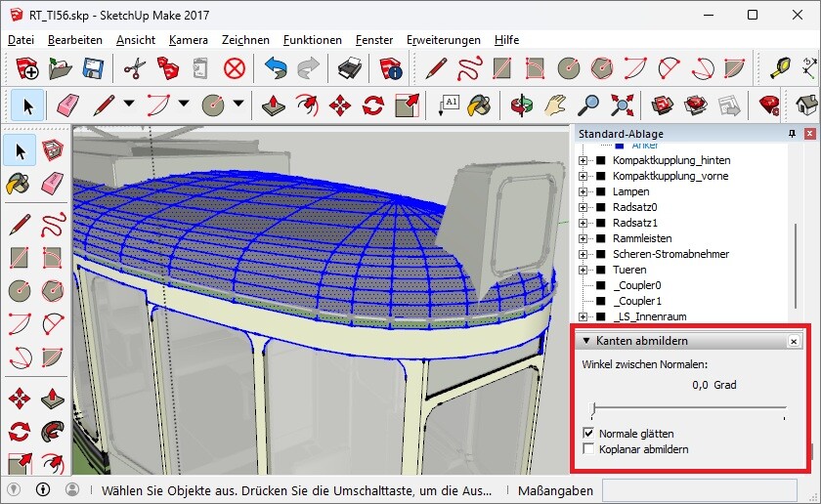This screenshot has width=821, height=504.
Task: Select the Zoom magnifier tool
Action: pyautogui.click(x=588, y=105)
